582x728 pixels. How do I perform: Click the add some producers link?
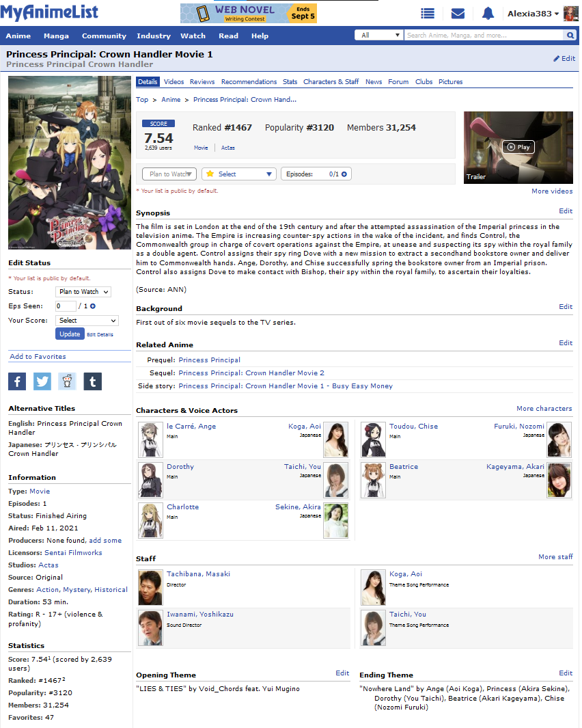(105, 541)
